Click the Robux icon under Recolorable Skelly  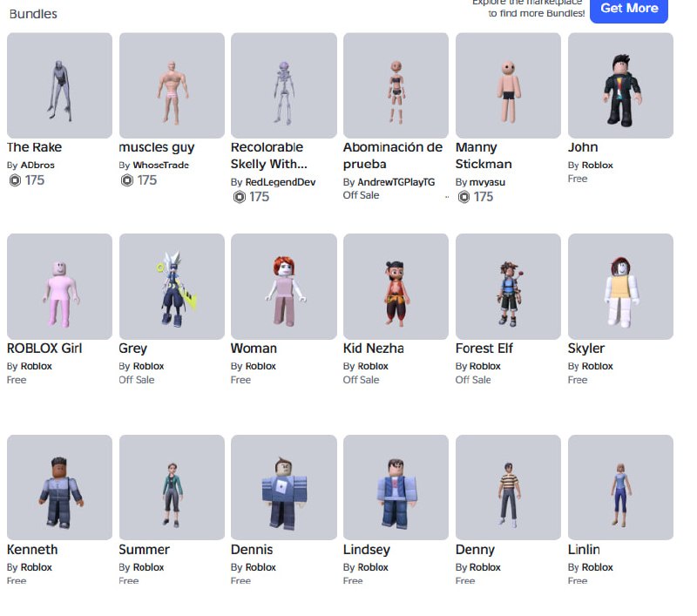(239, 197)
